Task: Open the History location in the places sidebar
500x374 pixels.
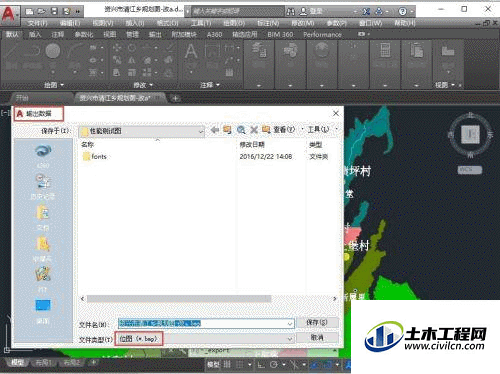Action: coord(43,187)
